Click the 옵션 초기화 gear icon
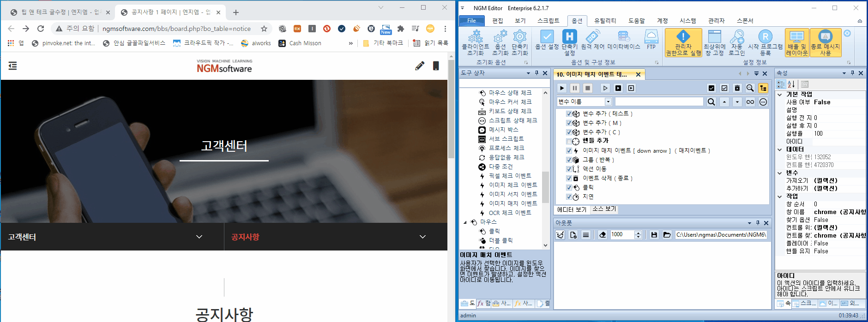 click(x=500, y=42)
